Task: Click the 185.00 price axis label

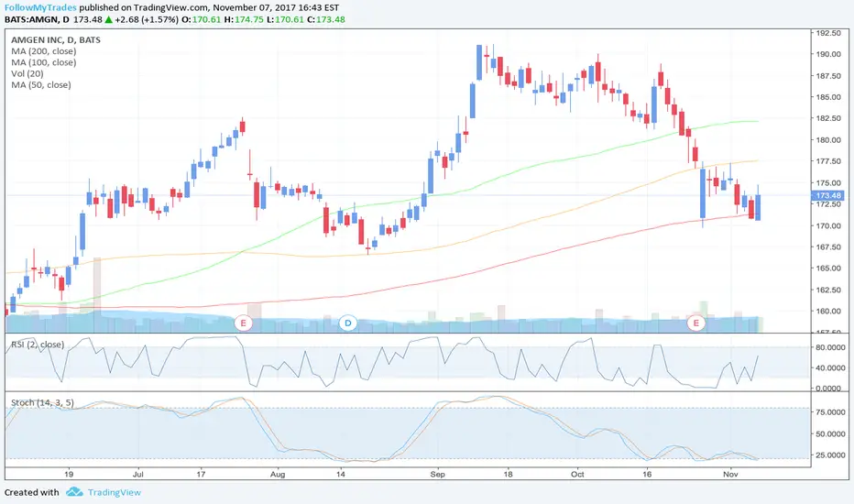Action: coord(828,97)
